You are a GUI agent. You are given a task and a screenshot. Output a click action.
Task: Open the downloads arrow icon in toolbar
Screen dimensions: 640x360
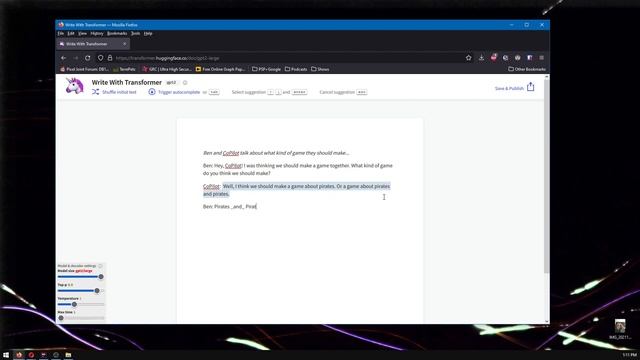pos(481,58)
